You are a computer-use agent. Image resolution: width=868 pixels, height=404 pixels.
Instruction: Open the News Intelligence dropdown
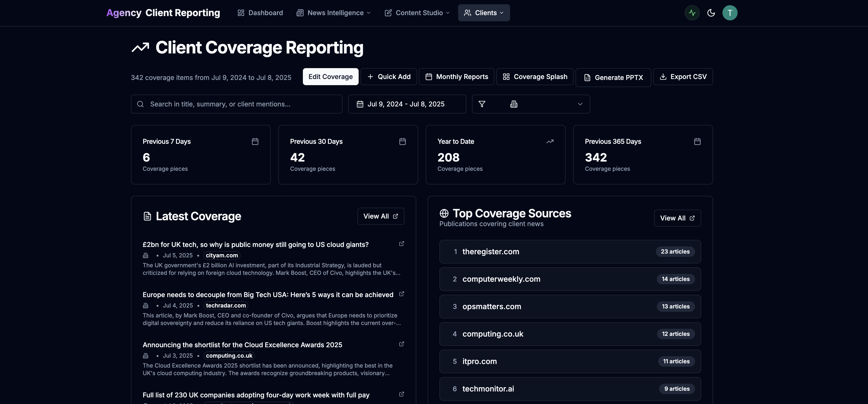pyautogui.click(x=333, y=13)
